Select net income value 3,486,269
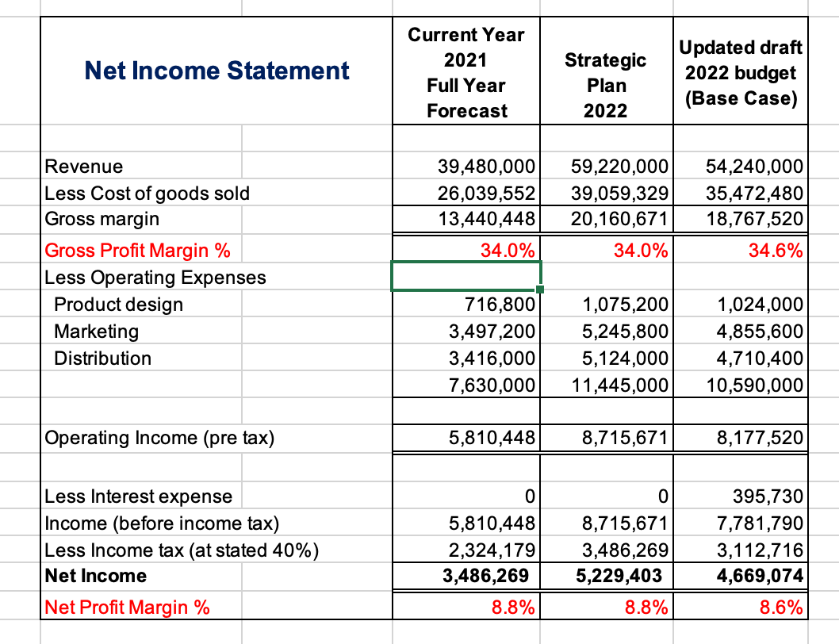Viewport: 839px width, 644px height. 486,576
